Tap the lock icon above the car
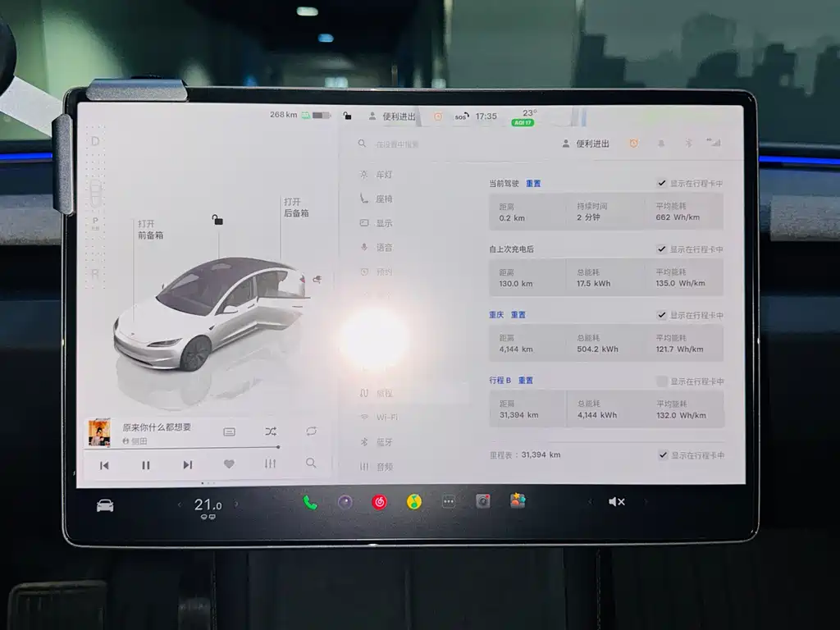The width and height of the screenshot is (840, 630). pos(217,220)
